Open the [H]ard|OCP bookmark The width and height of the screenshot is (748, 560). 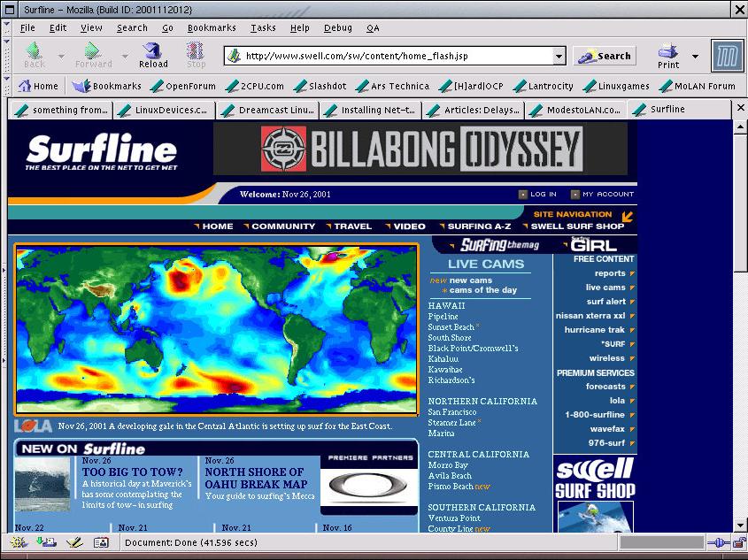pos(471,86)
